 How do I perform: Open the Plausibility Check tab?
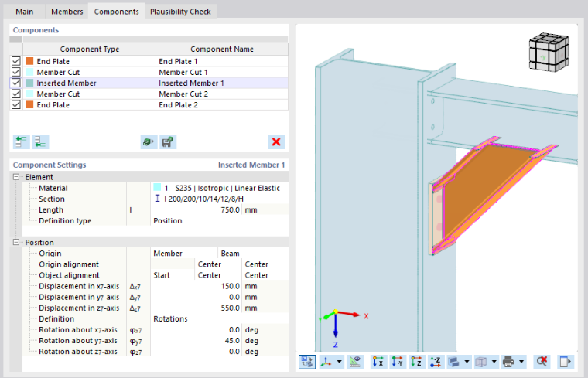(180, 12)
